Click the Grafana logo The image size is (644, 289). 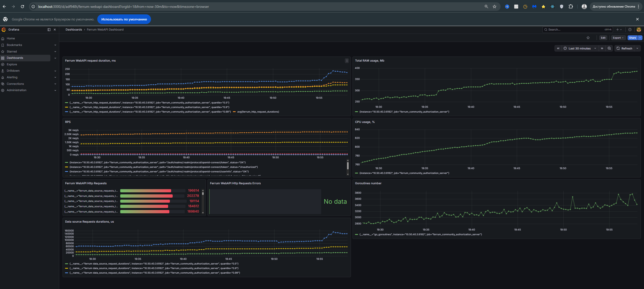pyautogui.click(x=4, y=30)
